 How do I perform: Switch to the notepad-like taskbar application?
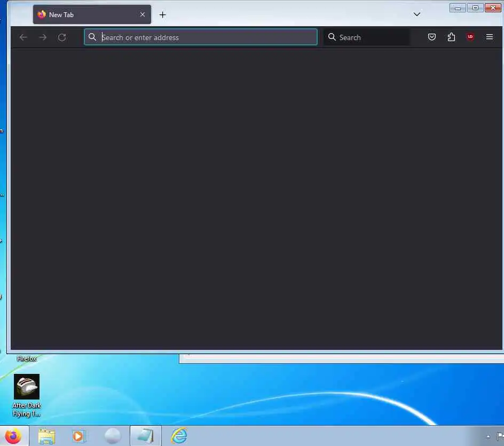146,436
